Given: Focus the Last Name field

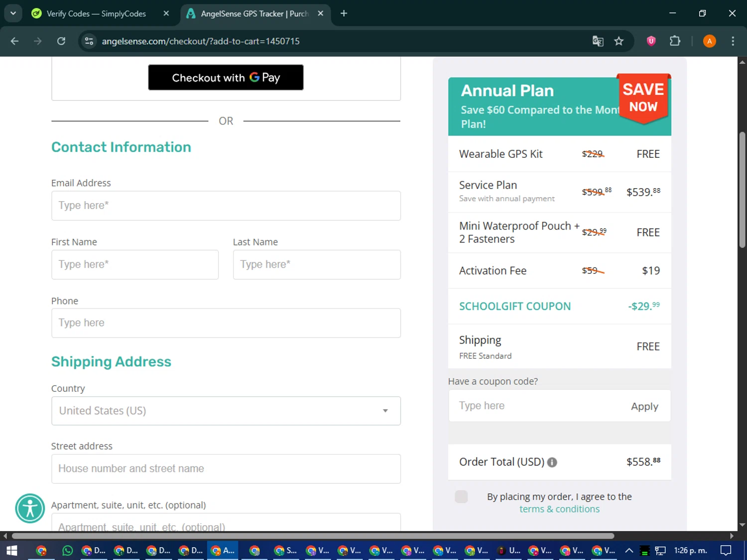Looking at the screenshot, I should click(317, 264).
